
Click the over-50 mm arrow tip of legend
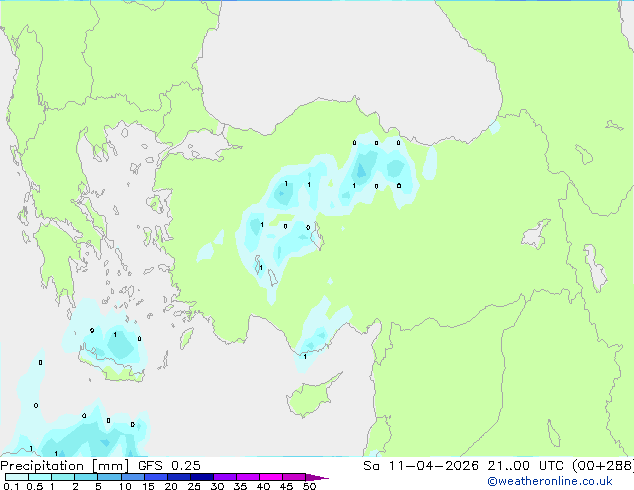coord(317,477)
